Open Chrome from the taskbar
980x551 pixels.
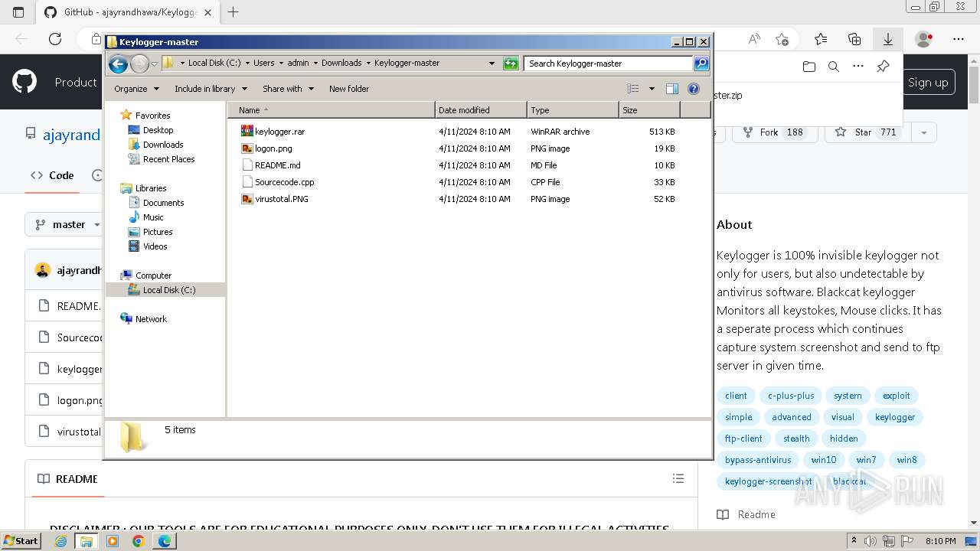click(x=138, y=541)
